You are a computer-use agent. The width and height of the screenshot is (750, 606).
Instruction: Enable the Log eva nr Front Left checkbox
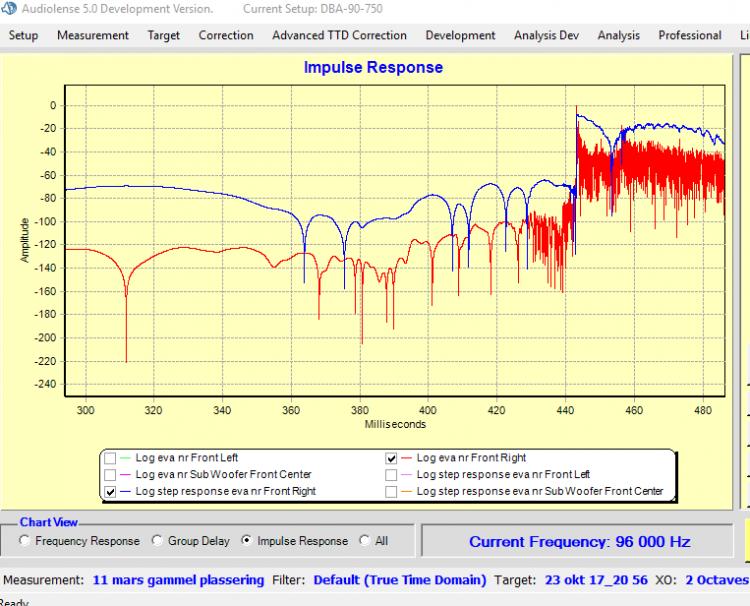click(110, 458)
